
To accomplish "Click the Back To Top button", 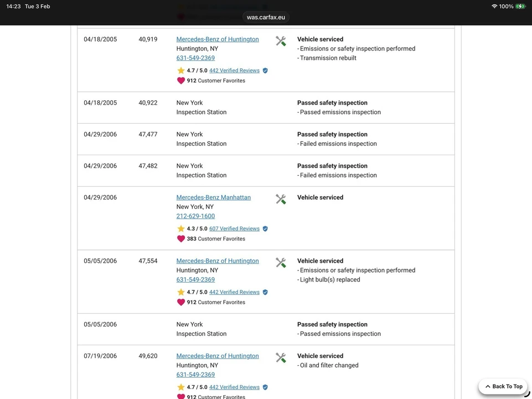I will pos(503,386).
